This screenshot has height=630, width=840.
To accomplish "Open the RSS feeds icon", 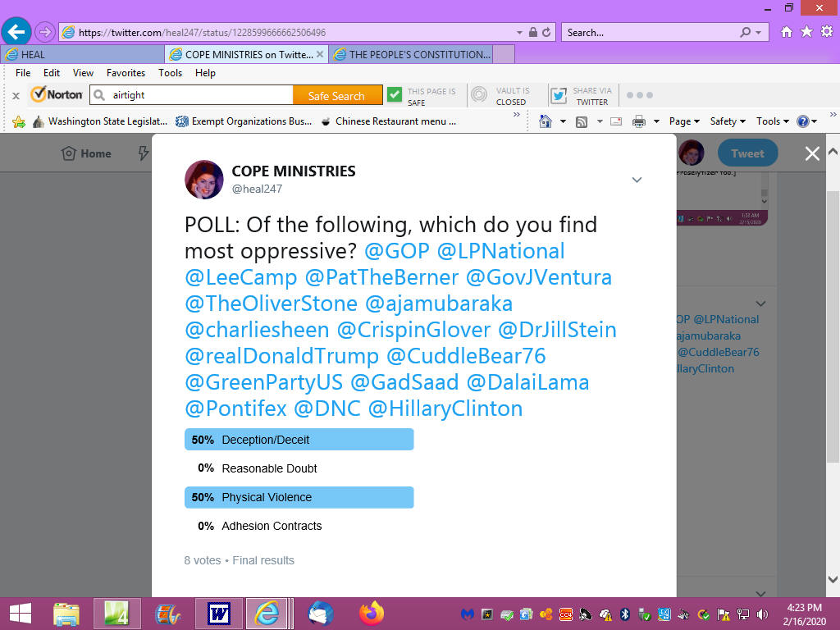I will [x=582, y=121].
